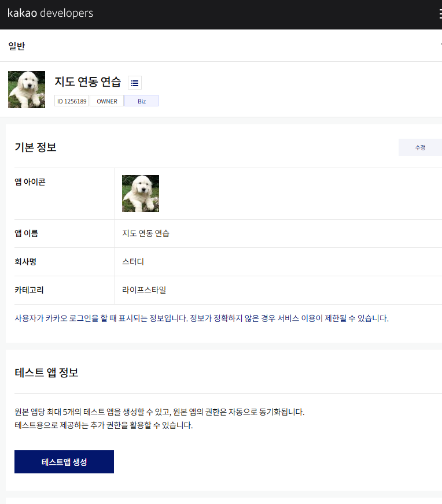Screen dimensions: 442x504
Task: Click the 앱 이름 row label
Action: pos(26,234)
